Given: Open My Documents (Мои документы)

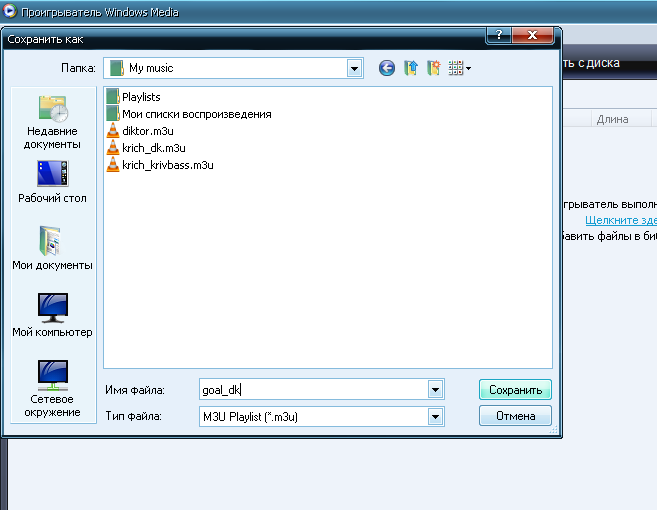Looking at the screenshot, I should point(52,249).
